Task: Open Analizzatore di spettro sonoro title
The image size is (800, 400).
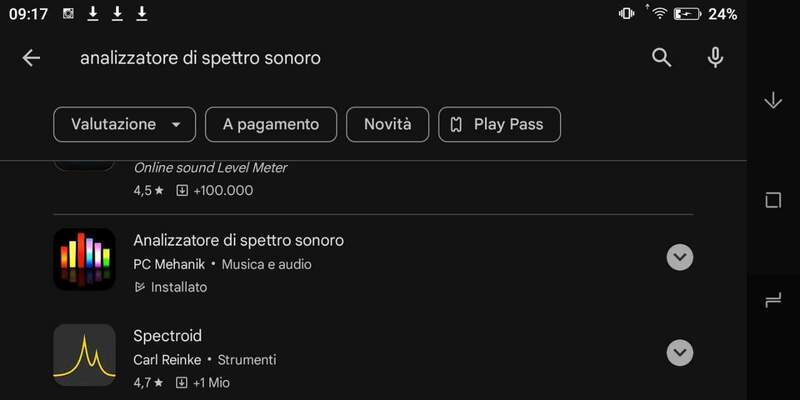Action: click(x=238, y=241)
